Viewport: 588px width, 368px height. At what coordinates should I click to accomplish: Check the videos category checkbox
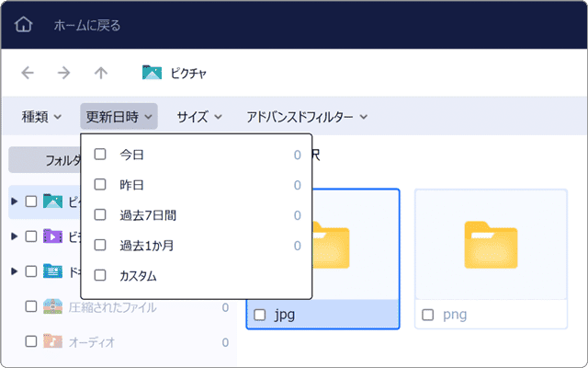pyautogui.click(x=31, y=236)
